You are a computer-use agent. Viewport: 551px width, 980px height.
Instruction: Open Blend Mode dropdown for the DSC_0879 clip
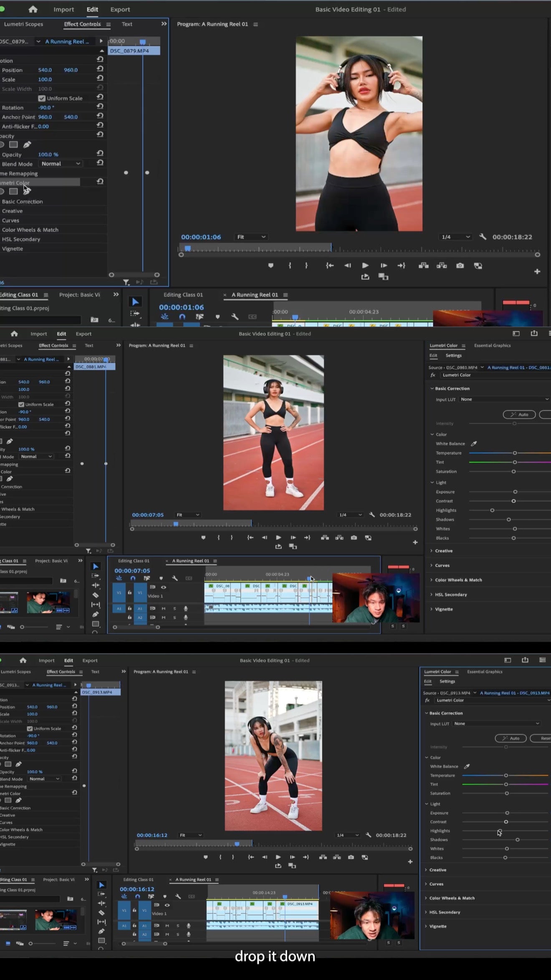point(61,164)
